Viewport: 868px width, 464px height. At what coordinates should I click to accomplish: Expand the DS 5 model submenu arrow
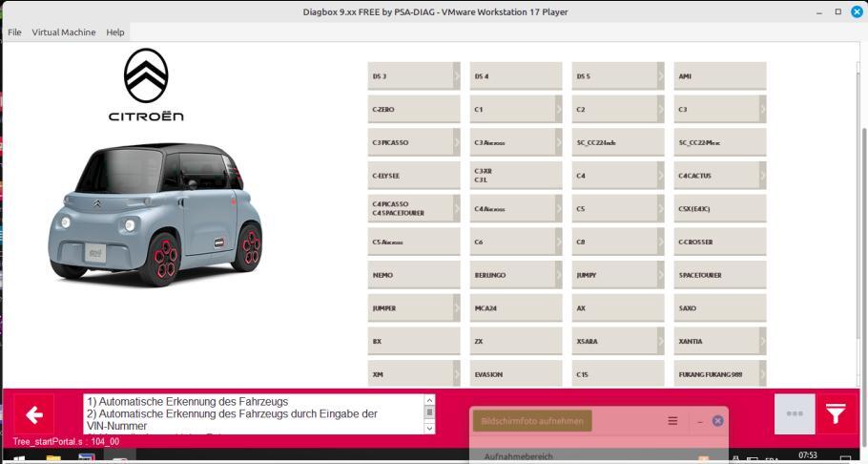(x=661, y=76)
